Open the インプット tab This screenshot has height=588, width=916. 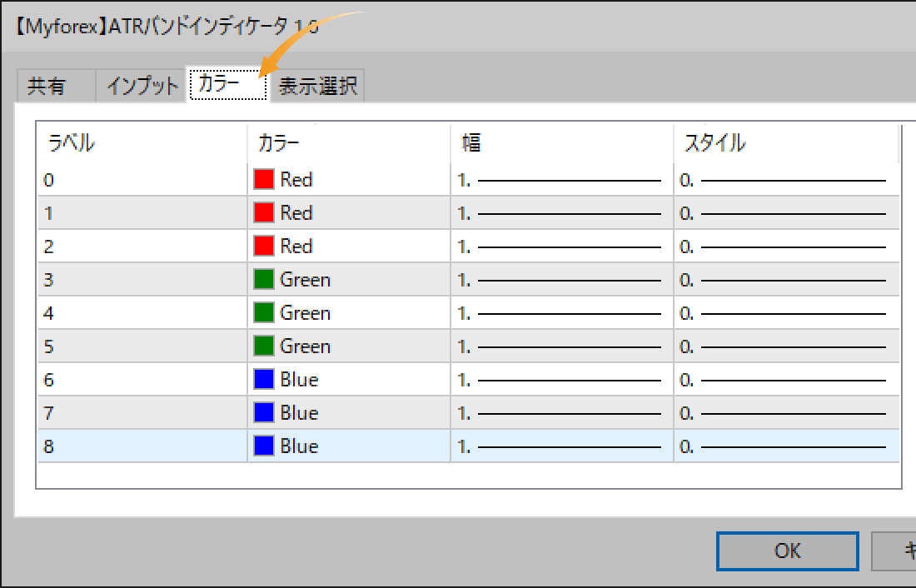pyautogui.click(x=140, y=85)
